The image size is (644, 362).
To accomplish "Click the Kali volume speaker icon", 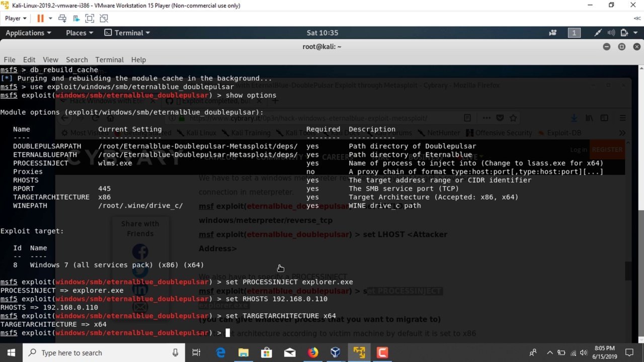I will (x=611, y=33).
